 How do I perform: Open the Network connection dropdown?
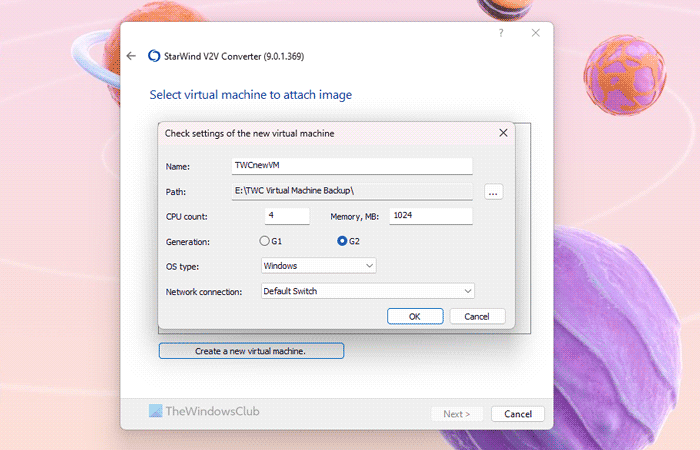tap(367, 291)
